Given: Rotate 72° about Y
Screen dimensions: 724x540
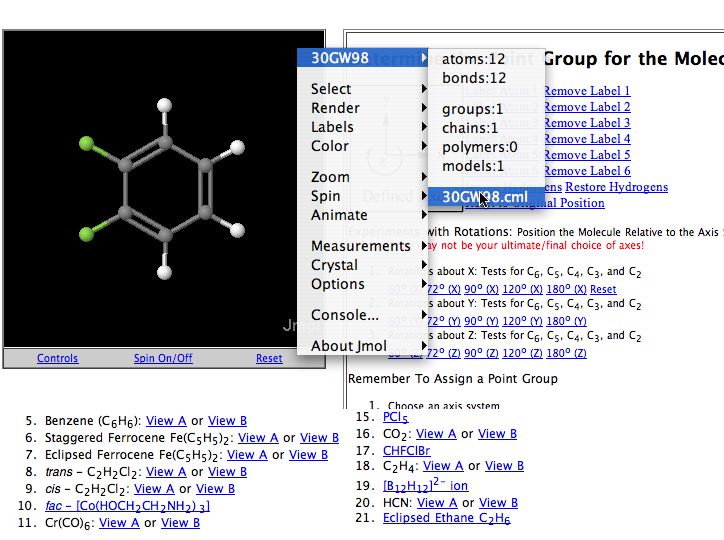Looking at the screenshot, I should (x=443, y=321).
